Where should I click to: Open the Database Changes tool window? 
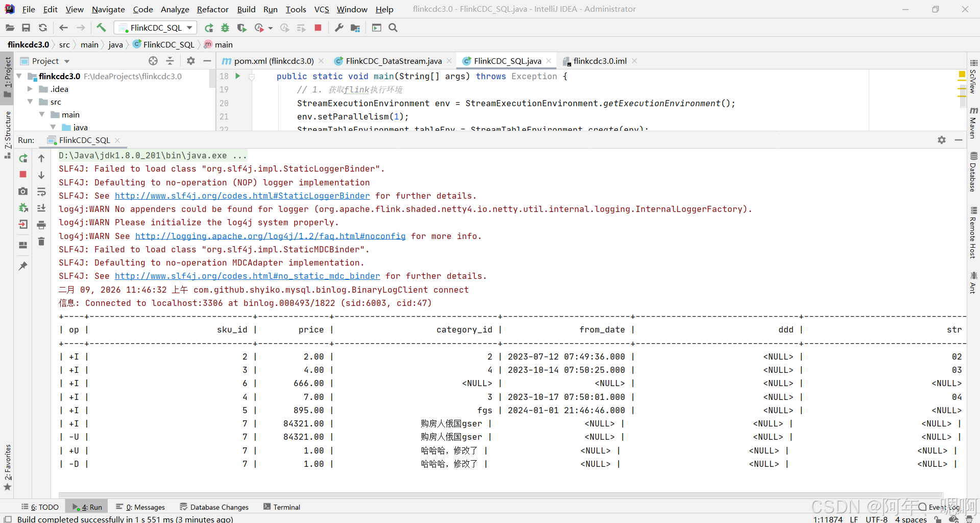tap(214, 507)
